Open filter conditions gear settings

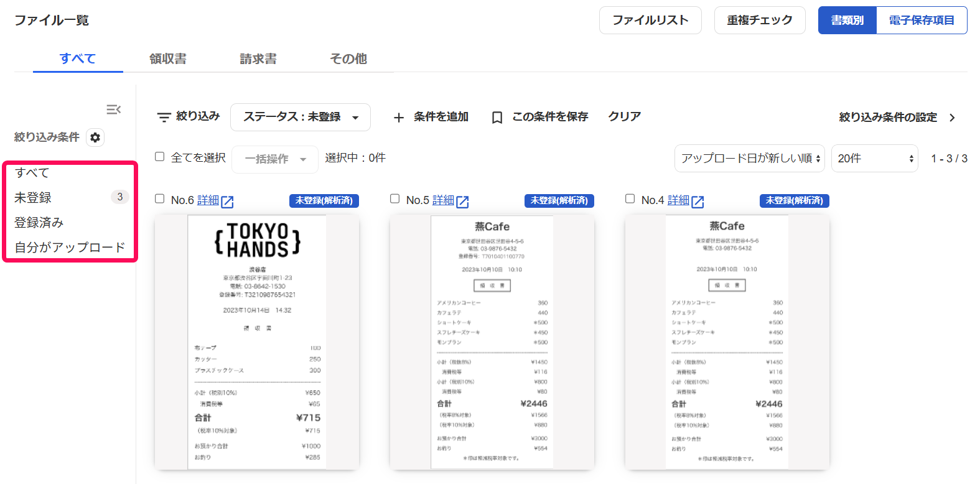pyautogui.click(x=95, y=137)
